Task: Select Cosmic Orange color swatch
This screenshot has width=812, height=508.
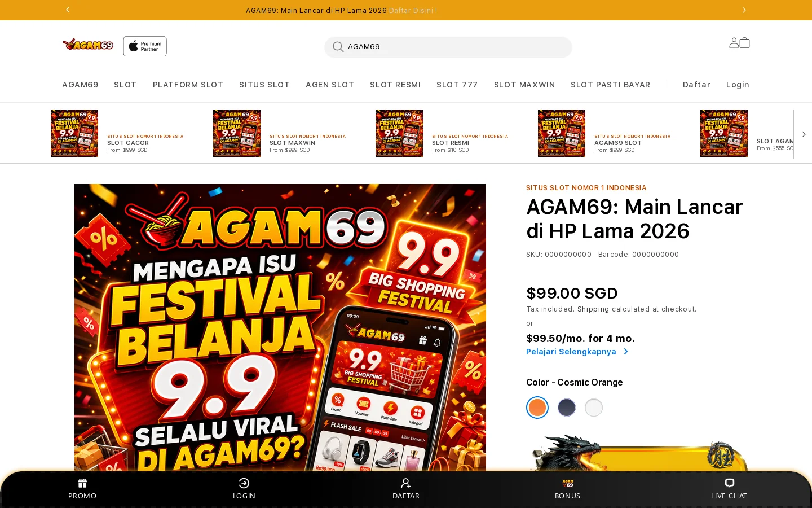Action: coord(537,408)
